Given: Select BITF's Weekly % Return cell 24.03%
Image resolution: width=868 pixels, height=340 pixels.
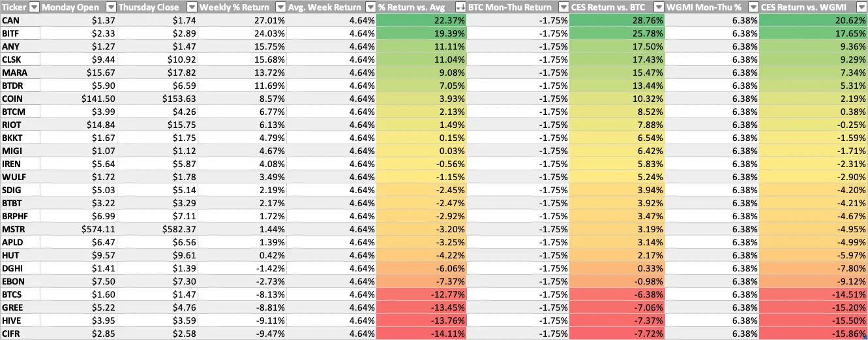Looking at the screenshot, I should tap(243, 33).
